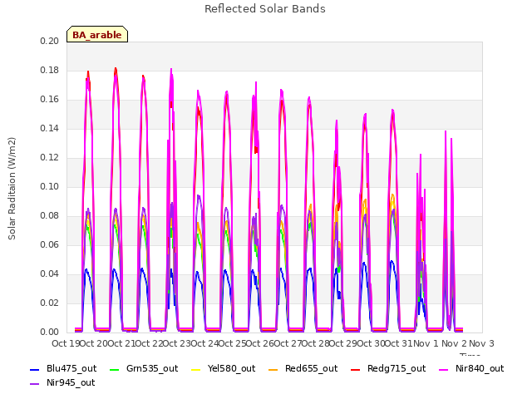Click the 0.18 y-axis tick label
This screenshot has width=532, height=399.
click(49, 70)
